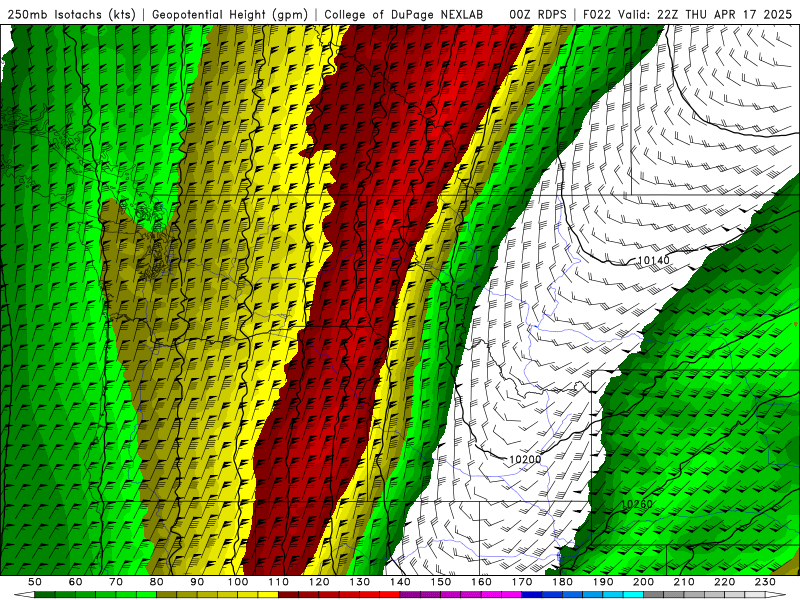Click the "00Z RDPS" model run label
The width and height of the screenshot is (800, 600).
pyautogui.click(x=538, y=14)
